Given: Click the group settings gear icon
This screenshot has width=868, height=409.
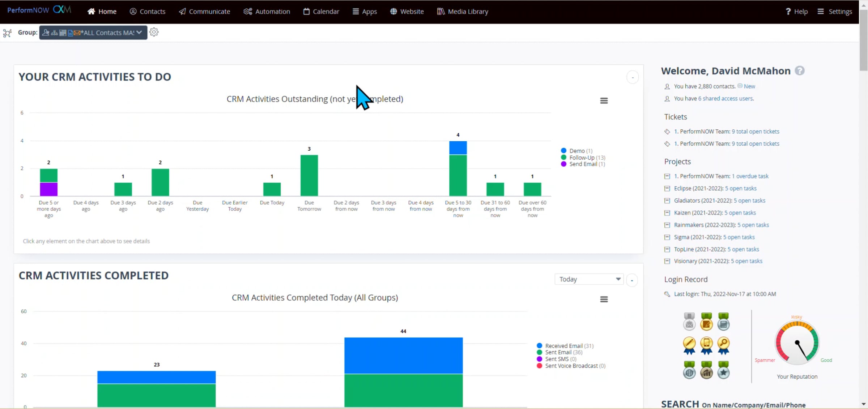Looking at the screenshot, I should coord(154,32).
